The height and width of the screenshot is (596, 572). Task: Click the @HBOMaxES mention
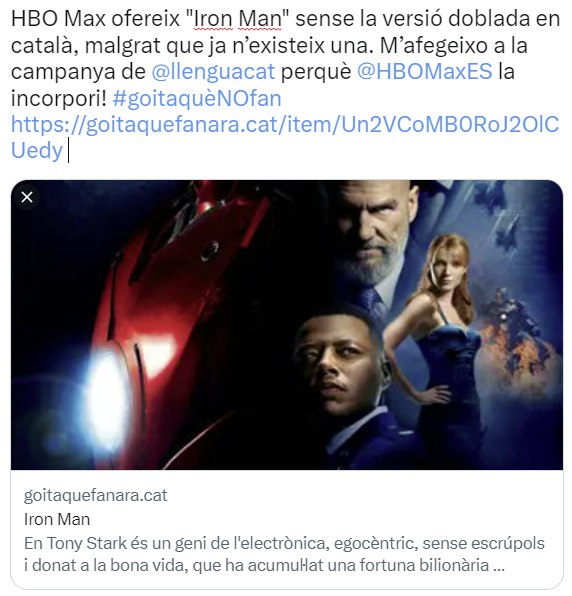(425, 71)
